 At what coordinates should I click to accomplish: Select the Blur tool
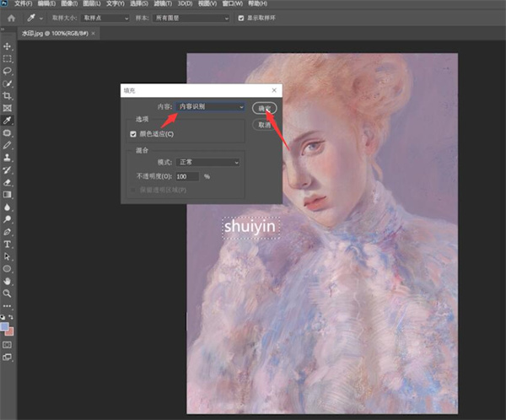(x=7, y=207)
